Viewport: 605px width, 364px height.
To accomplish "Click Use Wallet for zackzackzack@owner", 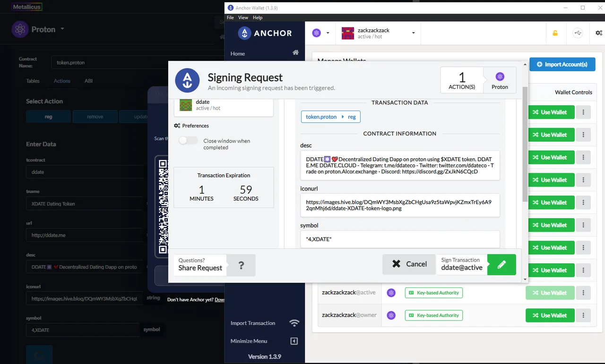I will click(550, 315).
